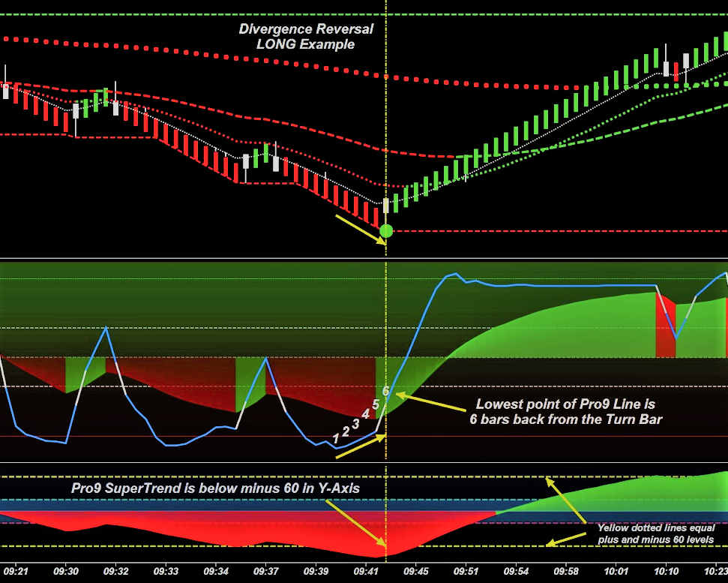728x583 pixels.
Task: Click the 09:37 time axis label
Action: (266, 571)
